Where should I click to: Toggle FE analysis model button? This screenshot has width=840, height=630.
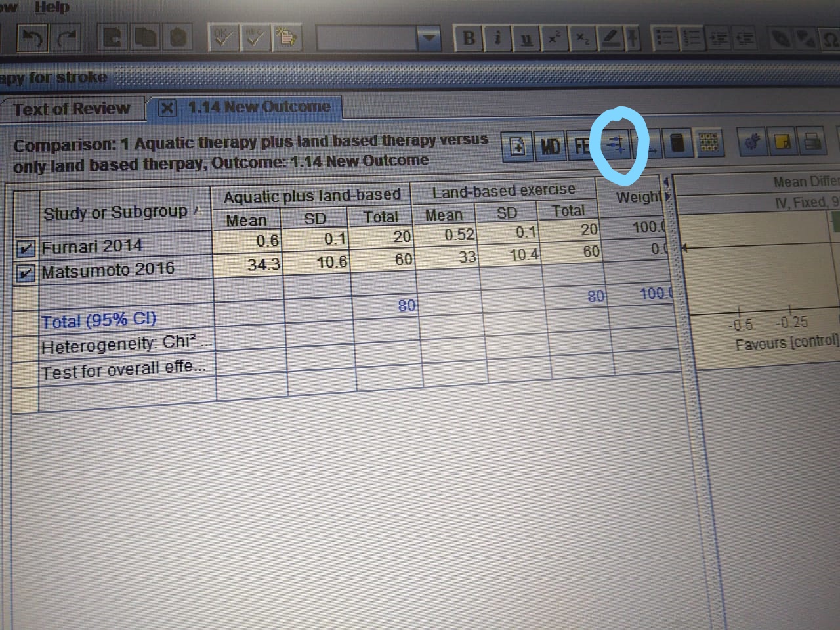(x=581, y=146)
